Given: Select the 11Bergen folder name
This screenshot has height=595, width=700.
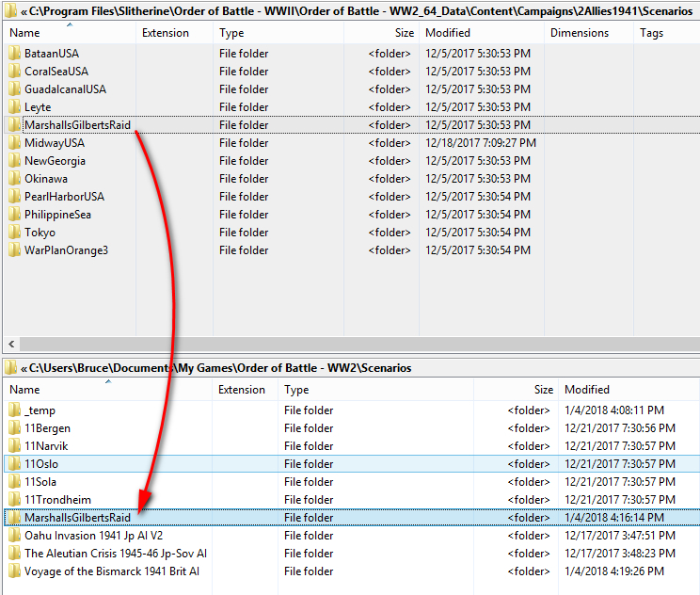Looking at the screenshot, I should [47, 428].
